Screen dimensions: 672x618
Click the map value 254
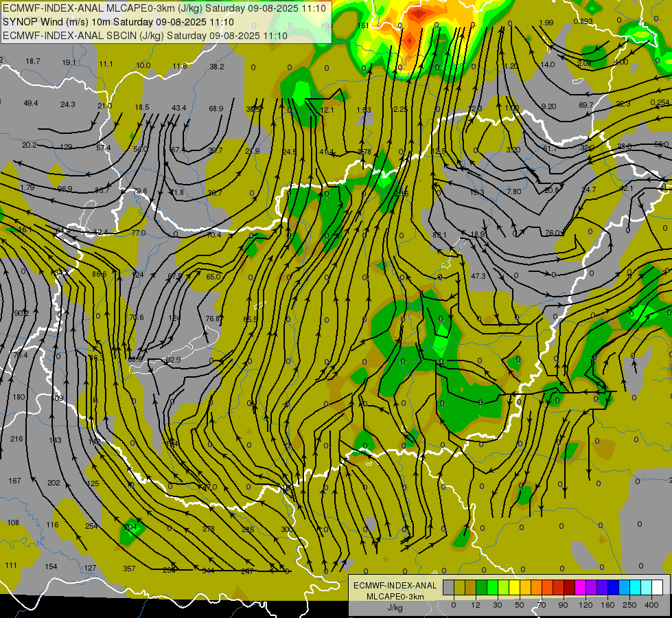91,526
